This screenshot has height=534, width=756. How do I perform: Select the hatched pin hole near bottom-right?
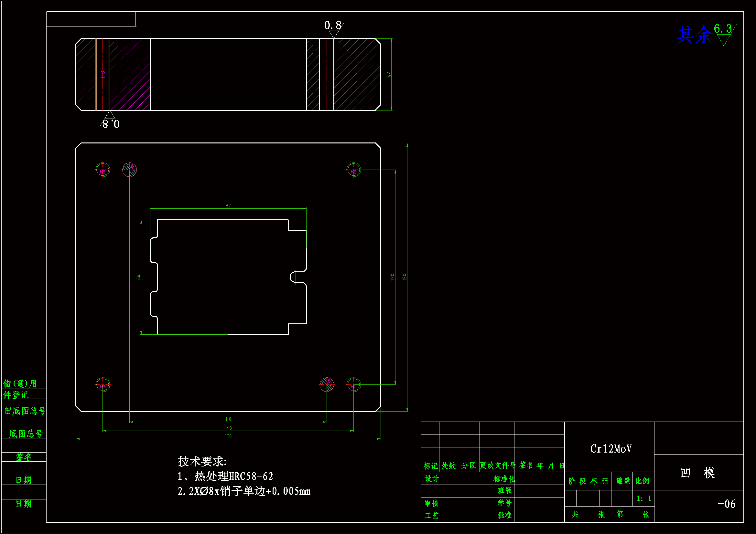(327, 384)
